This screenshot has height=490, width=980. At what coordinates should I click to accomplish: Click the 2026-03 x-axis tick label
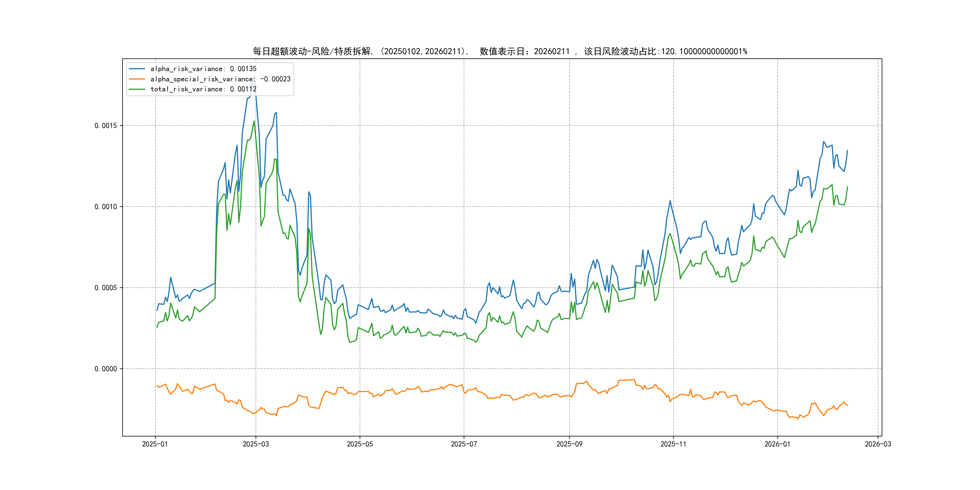(878, 444)
